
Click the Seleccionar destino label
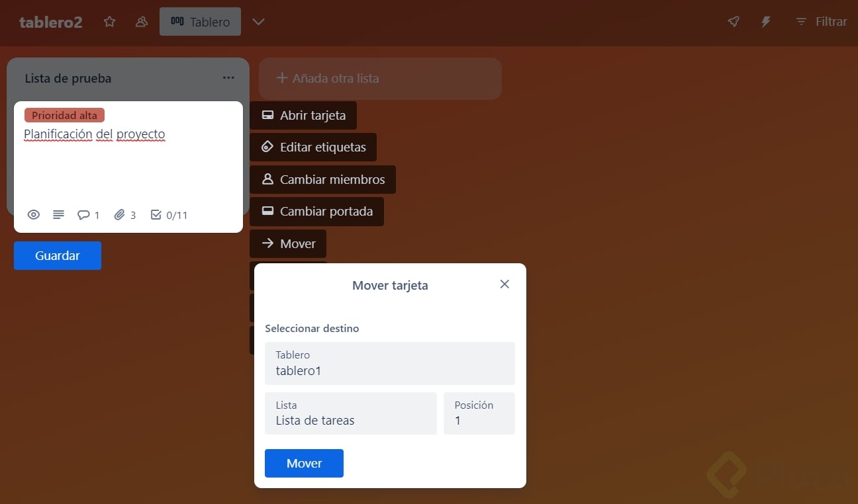[x=312, y=328]
